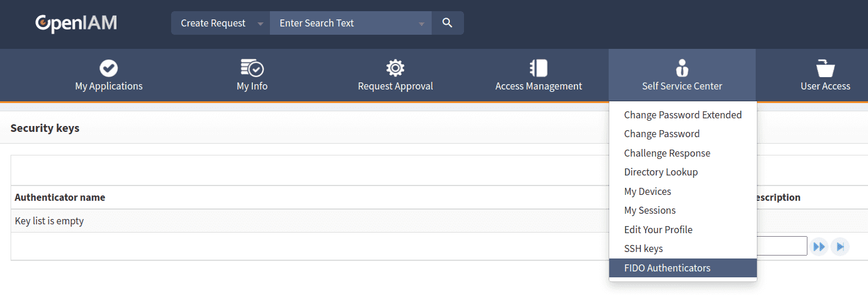Open My Applications checkmark icon

[109, 68]
